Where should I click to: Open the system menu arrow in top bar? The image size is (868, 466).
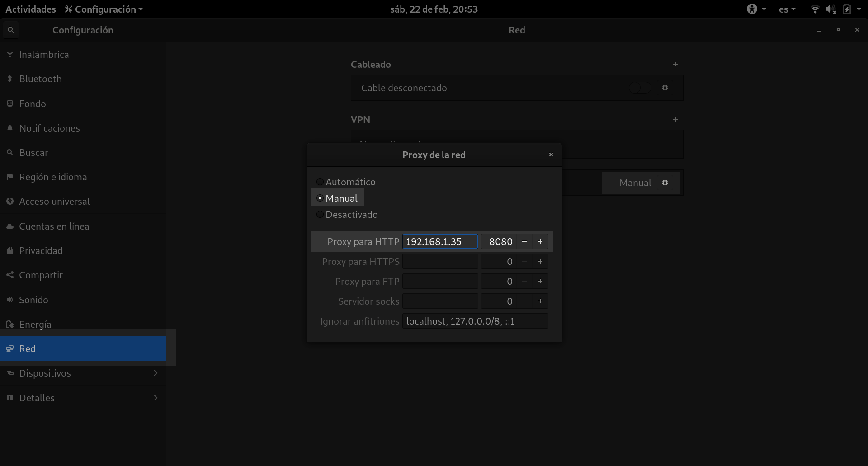point(859,9)
